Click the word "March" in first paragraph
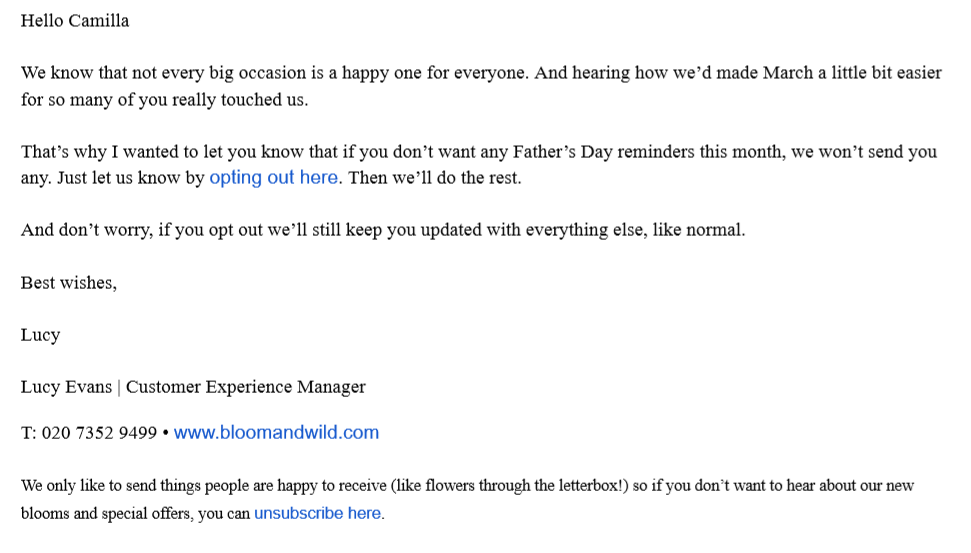This screenshot has height=553, width=971. click(788, 73)
